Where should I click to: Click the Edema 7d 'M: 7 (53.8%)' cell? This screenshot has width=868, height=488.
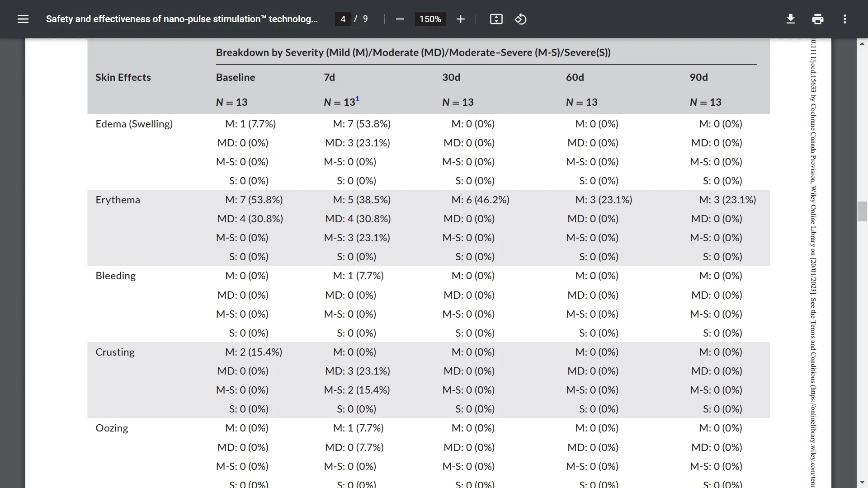click(362, 124)
